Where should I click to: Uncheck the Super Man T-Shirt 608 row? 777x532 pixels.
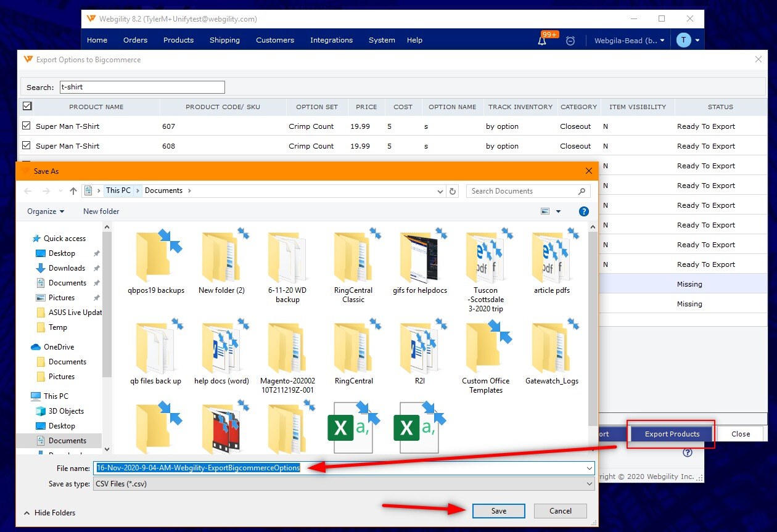[x=26, y=145]
